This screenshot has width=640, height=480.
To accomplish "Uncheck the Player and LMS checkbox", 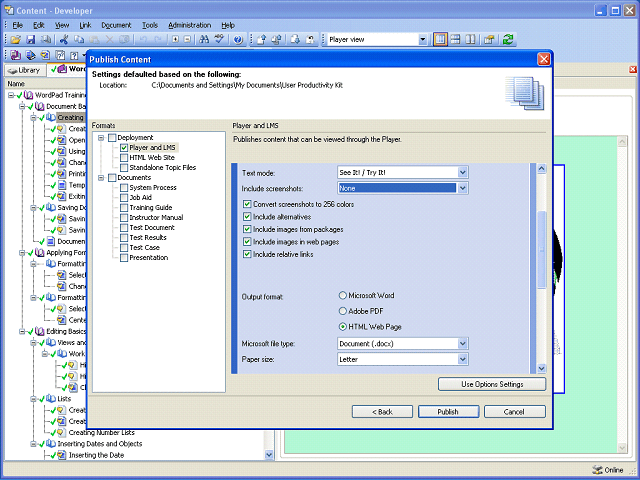I will pyautogui.click(x=124, y=148).
